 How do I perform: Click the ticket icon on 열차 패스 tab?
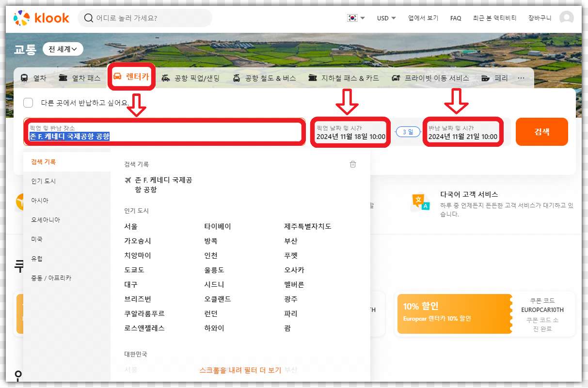tap(63, 78)
